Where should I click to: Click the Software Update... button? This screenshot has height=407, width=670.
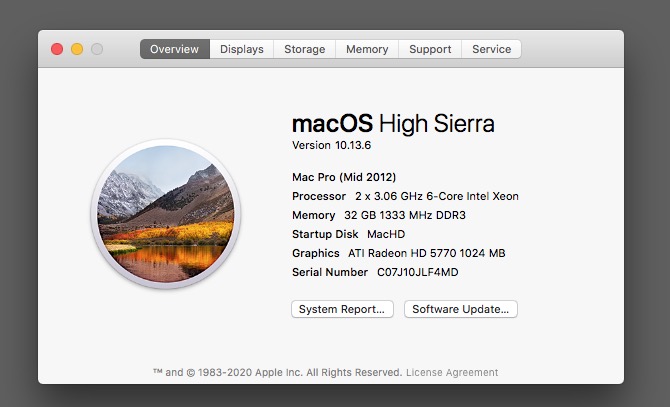tap(461, 309)
